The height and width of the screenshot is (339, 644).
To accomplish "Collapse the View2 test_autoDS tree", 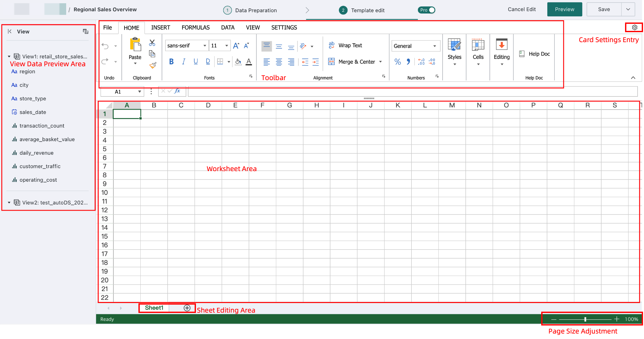I will click(9, 203).
